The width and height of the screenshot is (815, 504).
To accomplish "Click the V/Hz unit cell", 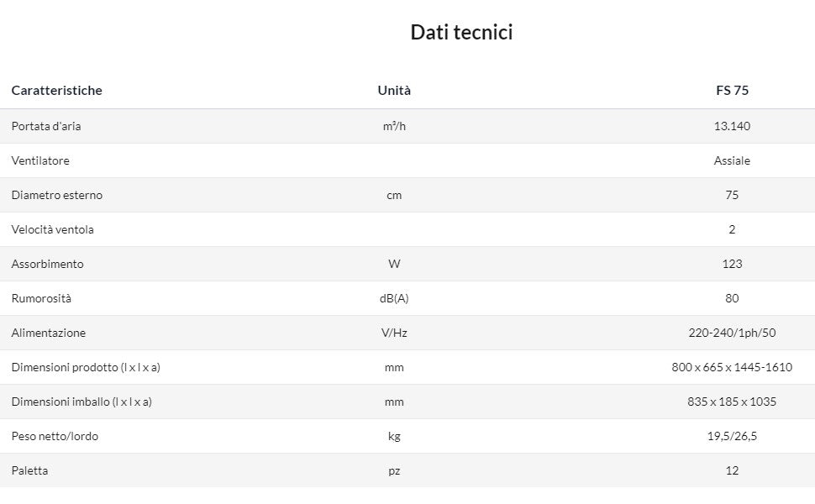I will tap(394, 333).
